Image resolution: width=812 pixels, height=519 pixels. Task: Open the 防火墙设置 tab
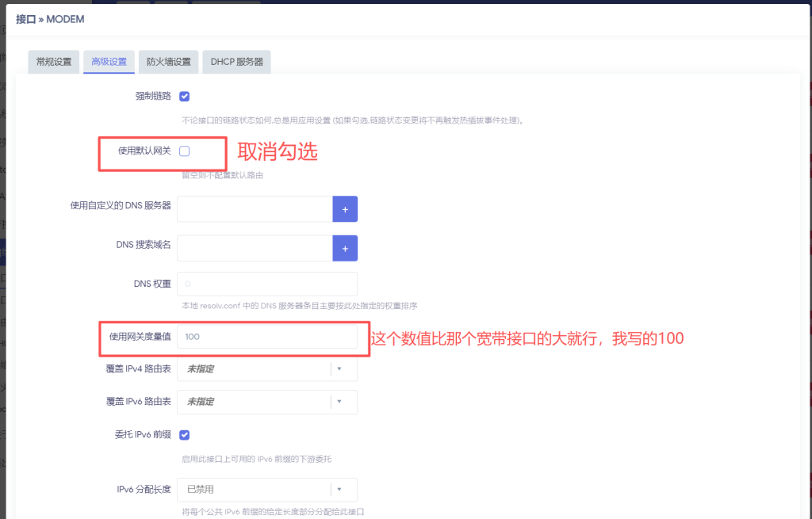(168, 62)
